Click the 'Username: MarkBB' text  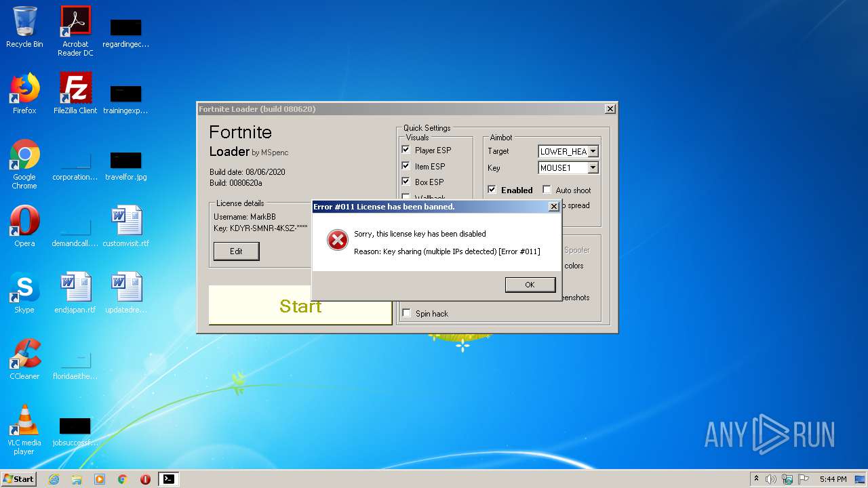245,217
